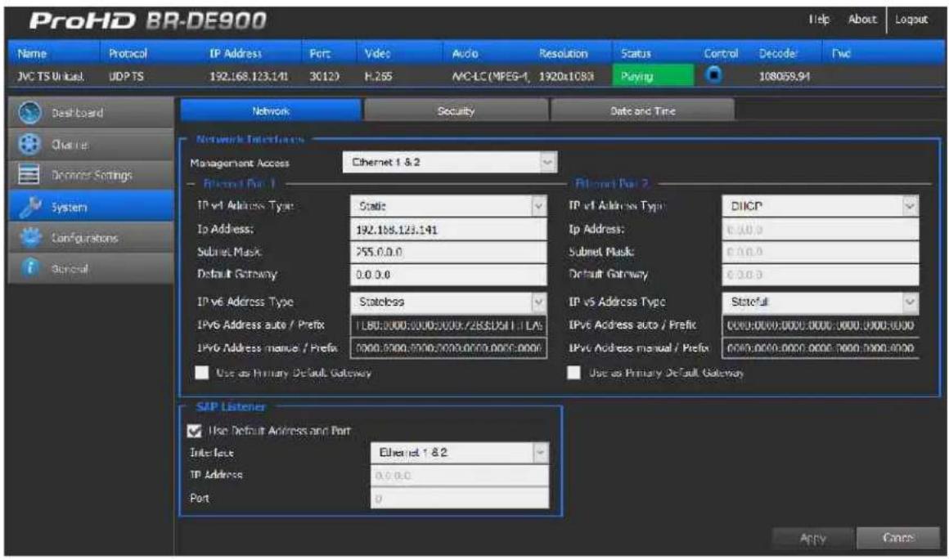949x560 pixels.
Task: Open the Decoder Settings menu item
Action: (x=91, y=175)
